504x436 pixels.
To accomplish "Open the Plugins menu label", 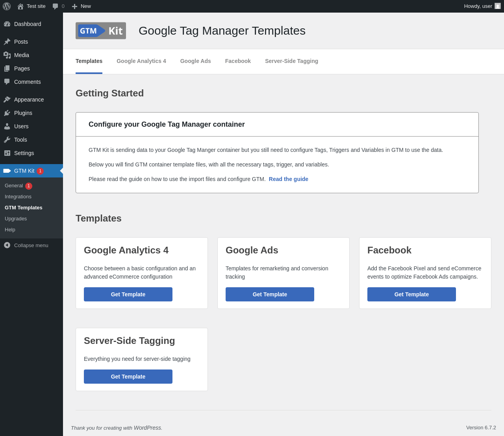I will pyautogui.click(x=23, y=113).
